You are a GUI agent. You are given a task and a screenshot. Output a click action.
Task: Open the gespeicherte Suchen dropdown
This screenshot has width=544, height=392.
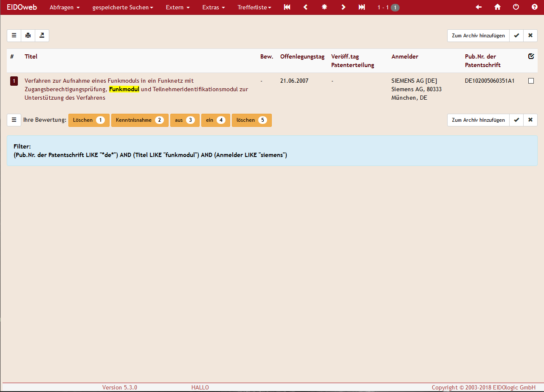pyautogui.click(x=123, y=7)
